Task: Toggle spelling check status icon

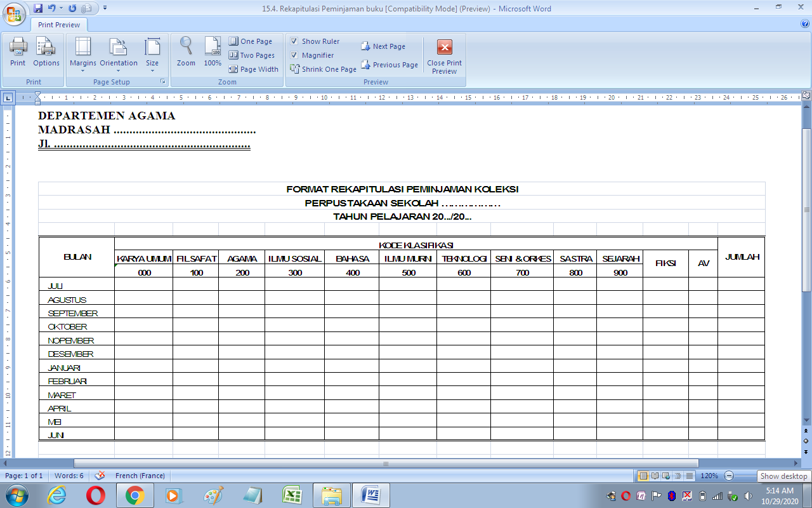Action: point(99,475)
